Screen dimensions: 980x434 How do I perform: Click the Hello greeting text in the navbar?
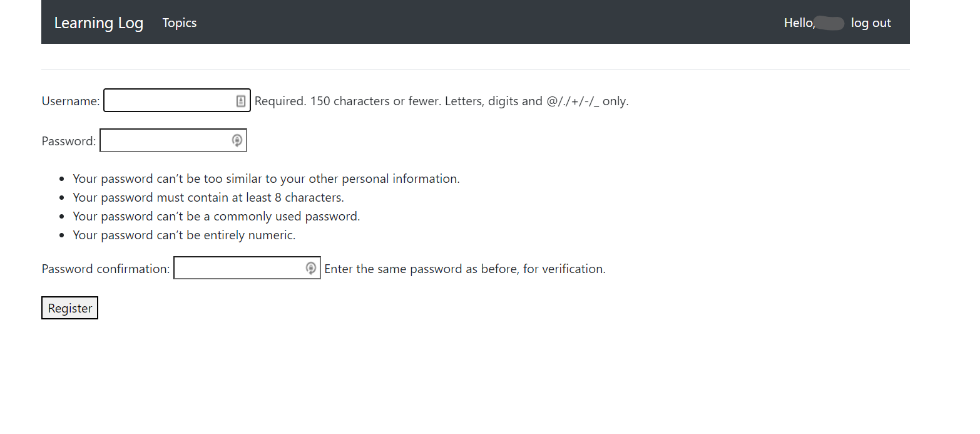coord(798,23)
